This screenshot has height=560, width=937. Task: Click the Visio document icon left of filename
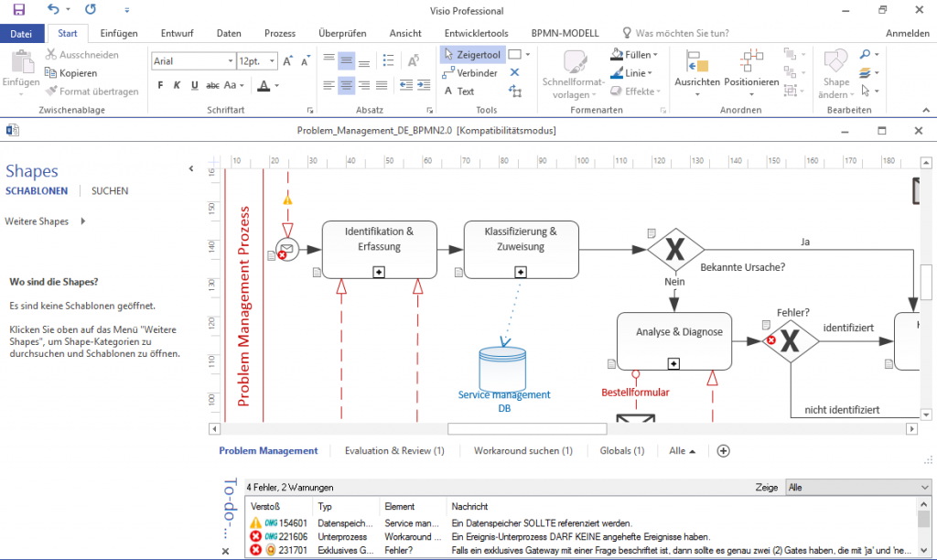[13, 130]
